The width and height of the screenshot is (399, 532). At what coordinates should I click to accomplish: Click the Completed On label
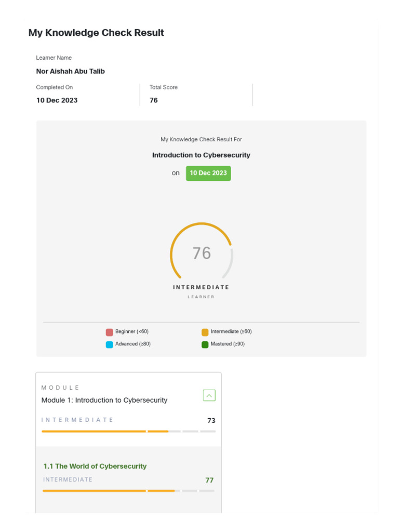[x=54, y=87]
